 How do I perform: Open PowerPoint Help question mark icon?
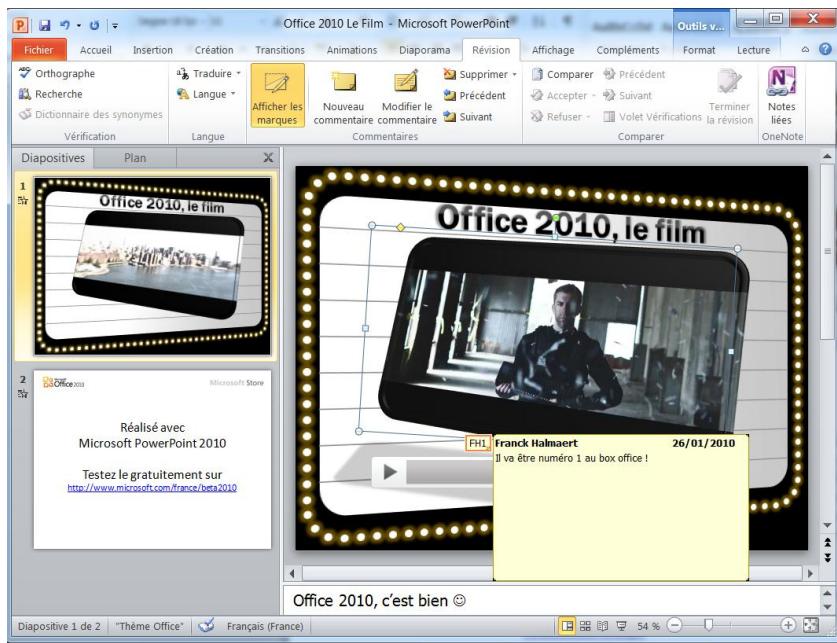[825, 49]
